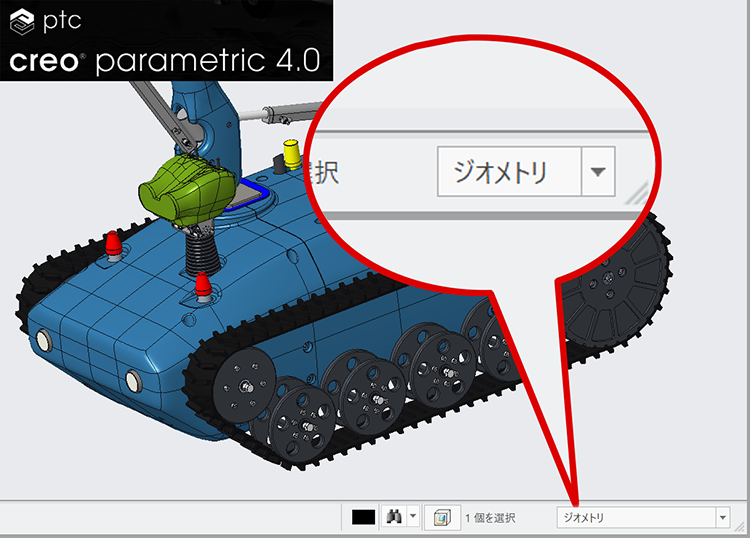Click the resize grip at bottom-right corner
This screenshot has width=750, height=538.
point(742,530)
